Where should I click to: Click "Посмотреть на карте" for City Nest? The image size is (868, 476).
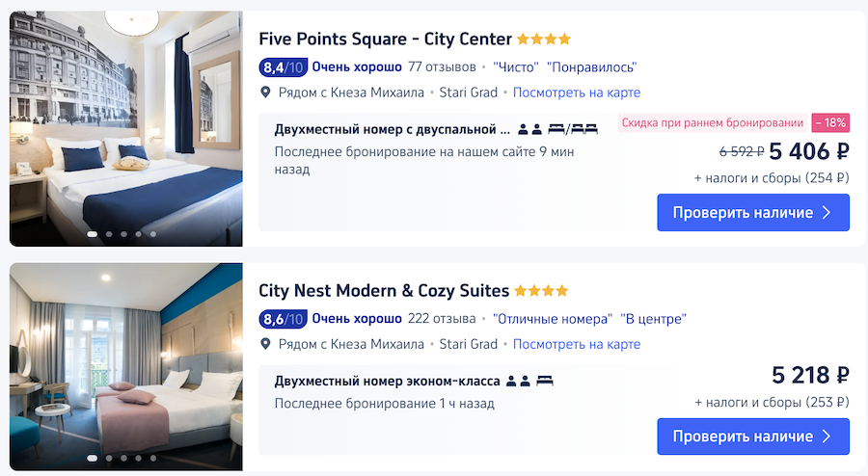[577, 344]
